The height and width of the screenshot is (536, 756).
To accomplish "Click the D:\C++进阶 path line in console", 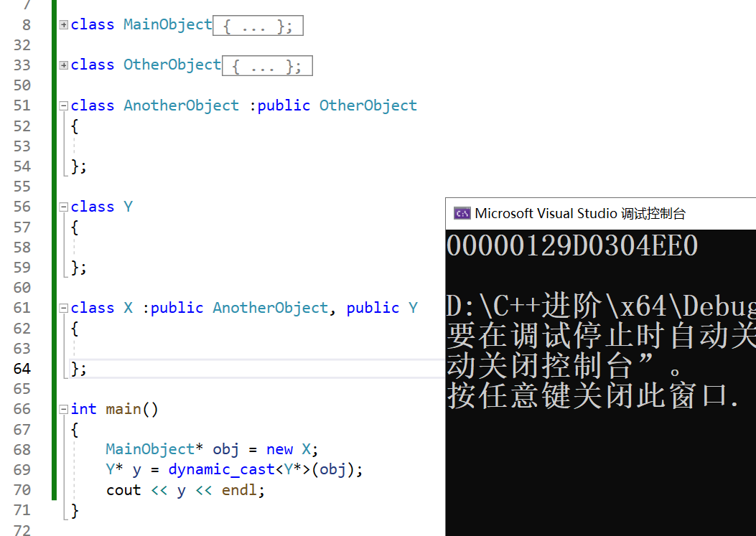I will [x=601, y=306].
